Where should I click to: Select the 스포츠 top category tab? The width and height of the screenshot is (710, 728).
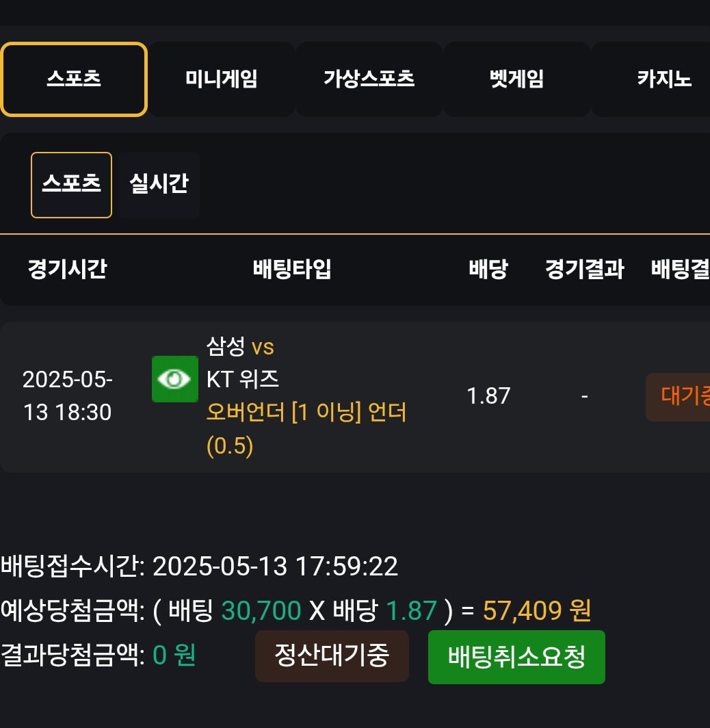(74, 79)
